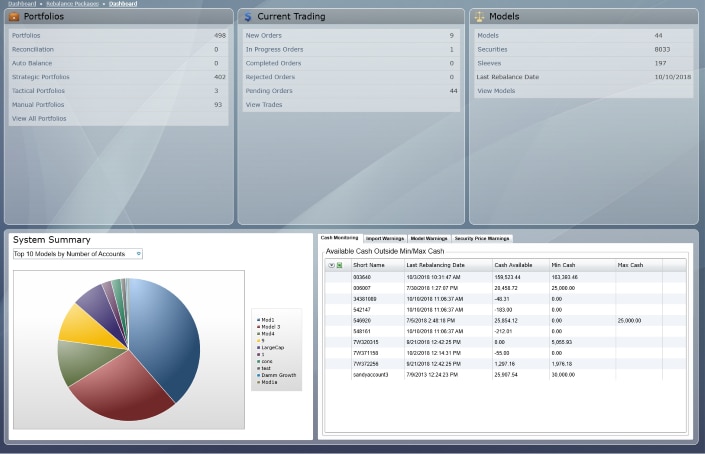
Task: Select the Pending Orders row
Action: pos(351,91)
